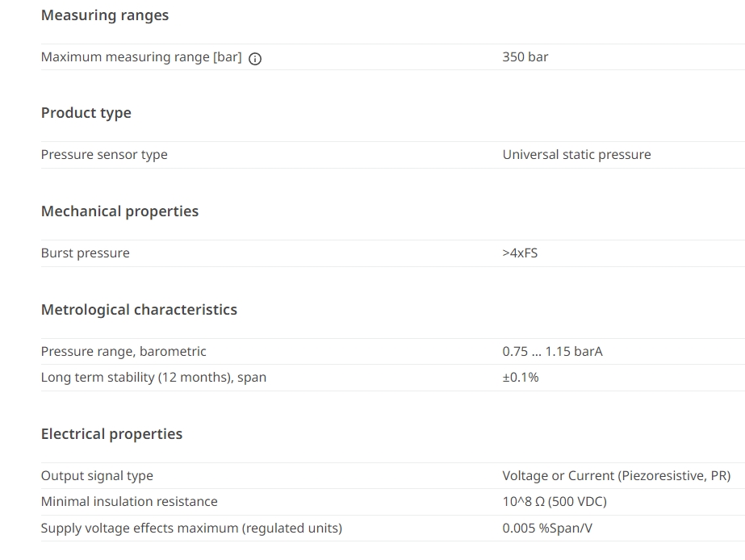Select the Measuring ranges heading

pyautogui.click(x=105, y=15)
